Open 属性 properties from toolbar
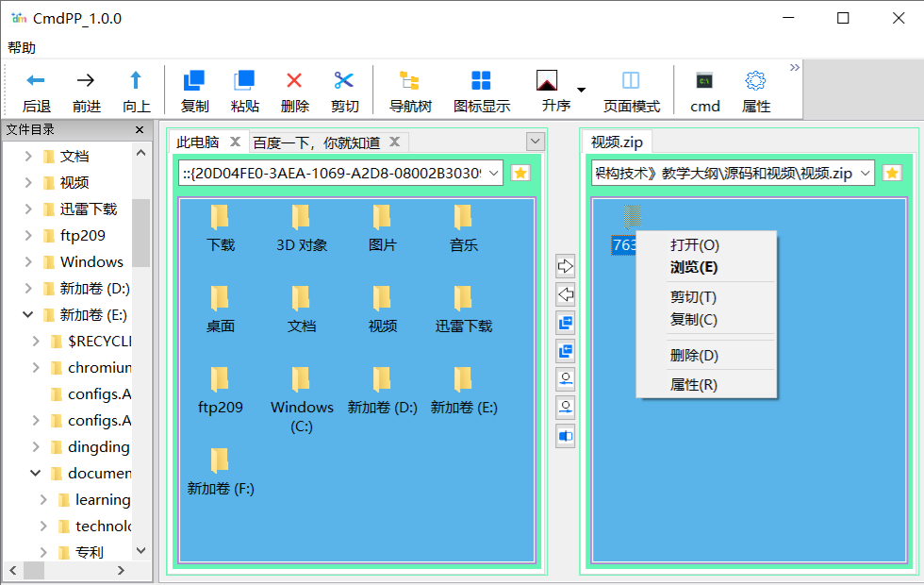 755,80
